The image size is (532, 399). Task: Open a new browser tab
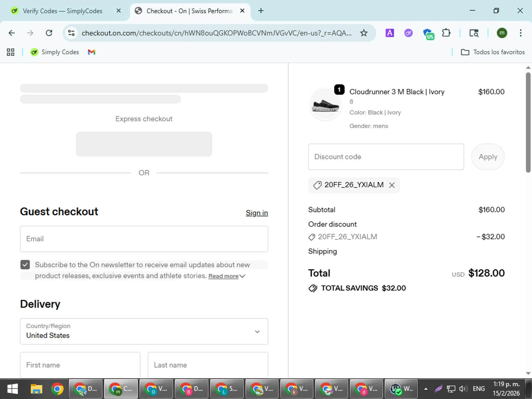261,11
